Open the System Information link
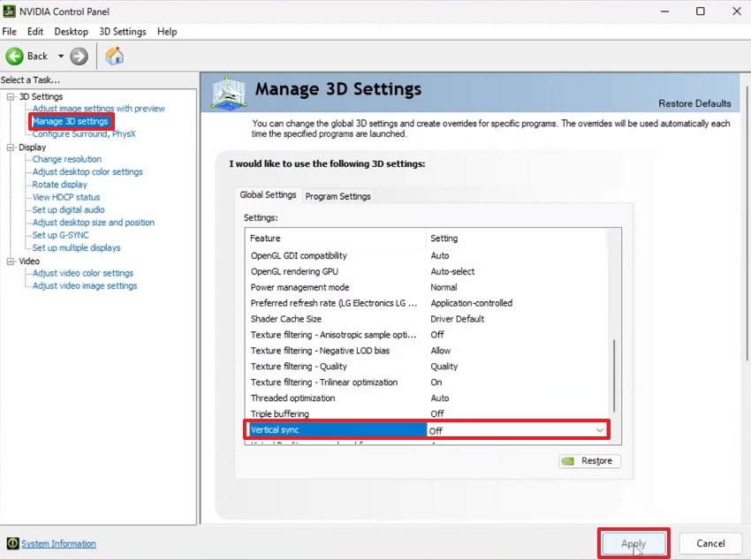The height and width of the screenshot is (560, 751). pyautogui.click(x=58, y=544)
